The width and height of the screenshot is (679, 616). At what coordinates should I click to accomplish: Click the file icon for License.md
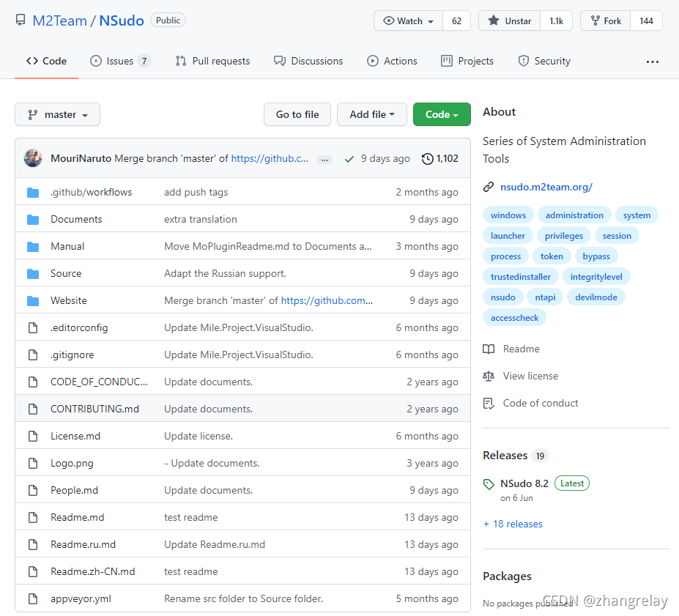33,437
